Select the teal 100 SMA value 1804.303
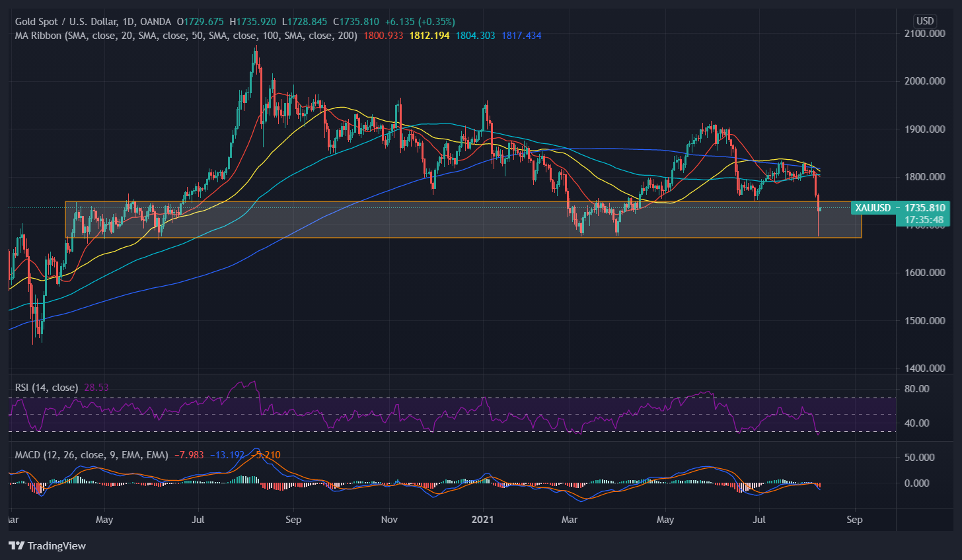The height and width of the screenshot is (560, 962). (475, 36)
